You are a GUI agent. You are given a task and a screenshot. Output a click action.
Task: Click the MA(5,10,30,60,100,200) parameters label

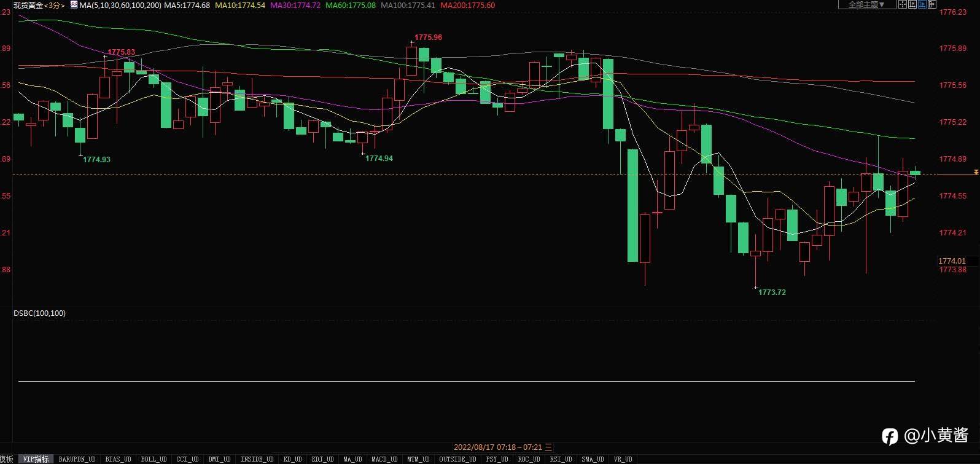[120, 5]
